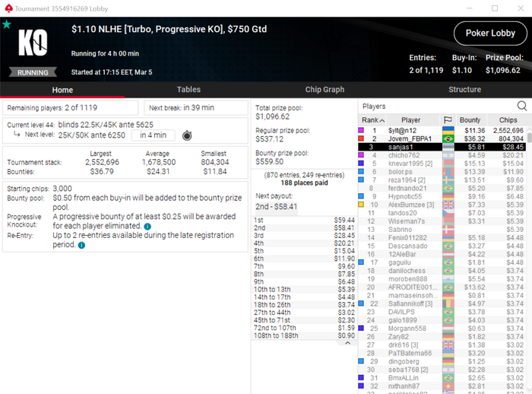The height and width of the screenshot is (394, 532).
Task: Click Sylt@n12's Ukraine flag icon
Action: pyautogui.click(x=448, y=130)
